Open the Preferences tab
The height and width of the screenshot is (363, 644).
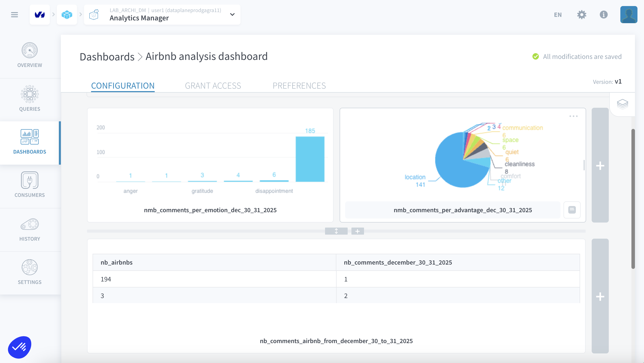[x=299, y=86]
